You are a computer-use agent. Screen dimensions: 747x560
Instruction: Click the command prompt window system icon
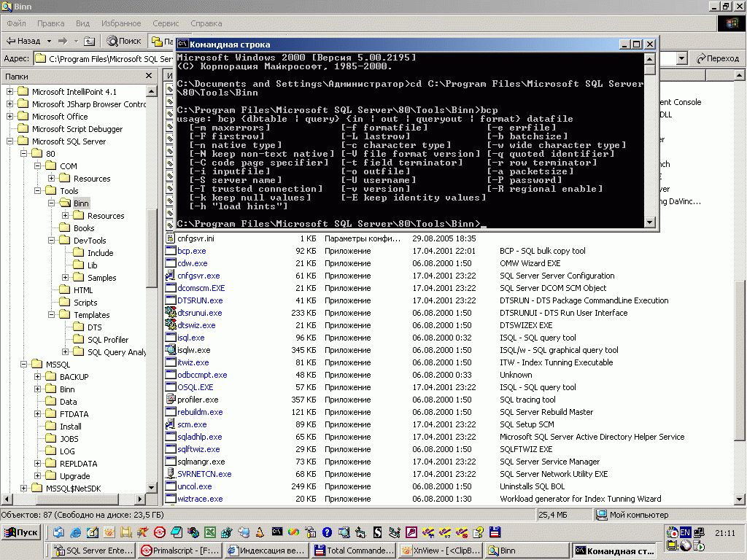pyautogui.click(x=182, y=44)
